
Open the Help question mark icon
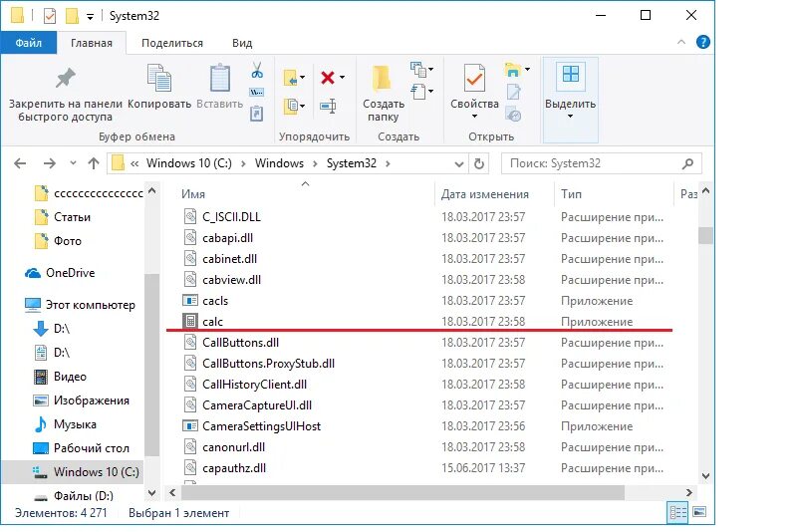pyautogui.click(x=703, y=42)
